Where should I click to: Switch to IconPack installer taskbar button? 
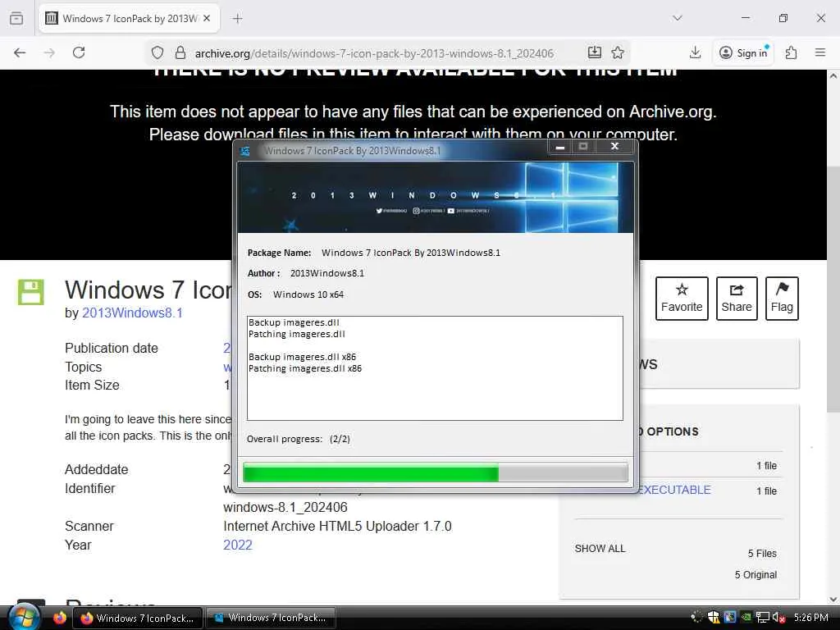(x=271, y=618)
